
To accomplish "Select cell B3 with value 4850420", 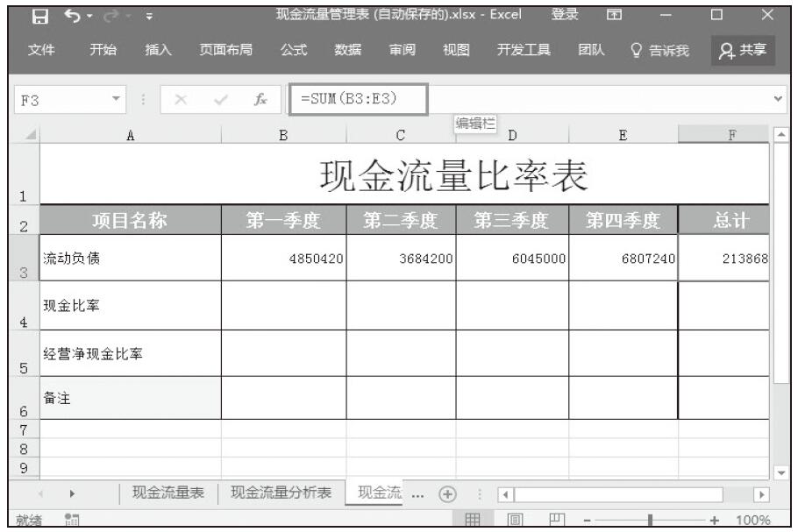I will [x=283, y=258].
